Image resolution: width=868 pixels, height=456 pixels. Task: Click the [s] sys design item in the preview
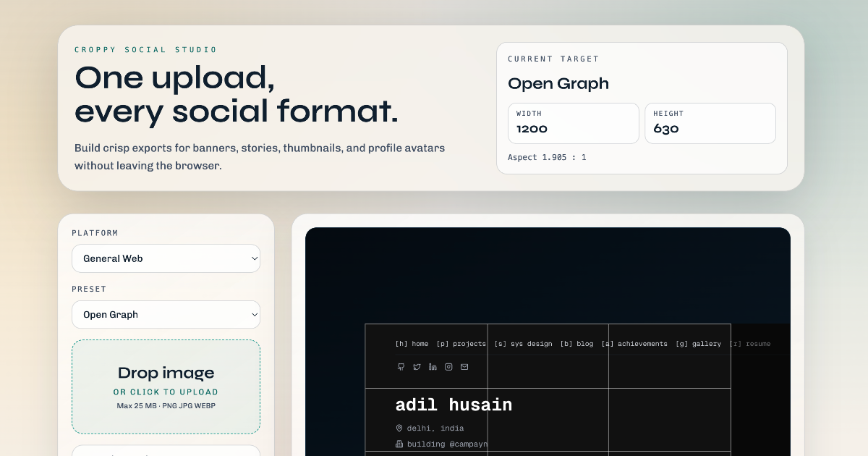click(x=523, y=344)
